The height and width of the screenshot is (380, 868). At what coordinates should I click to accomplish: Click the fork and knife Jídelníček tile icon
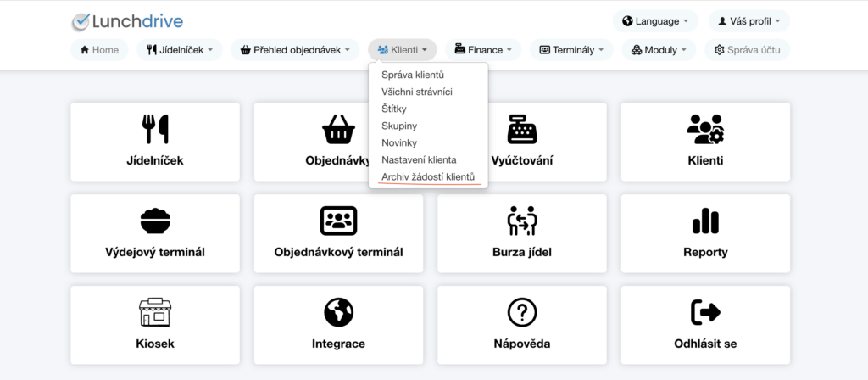click(154, 128)
